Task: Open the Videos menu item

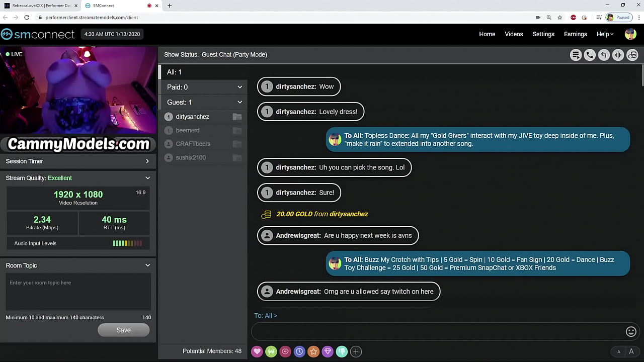Action: point(514,34)
